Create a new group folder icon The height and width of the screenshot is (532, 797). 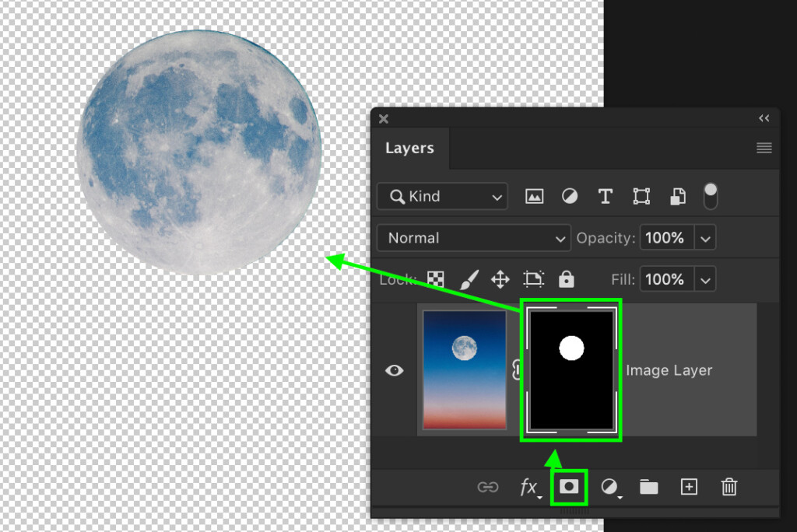coord(648,487)
